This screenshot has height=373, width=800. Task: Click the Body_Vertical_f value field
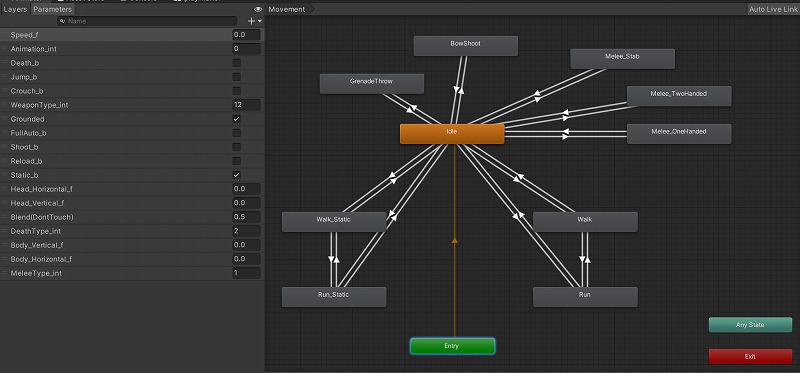tap(246, 245)
